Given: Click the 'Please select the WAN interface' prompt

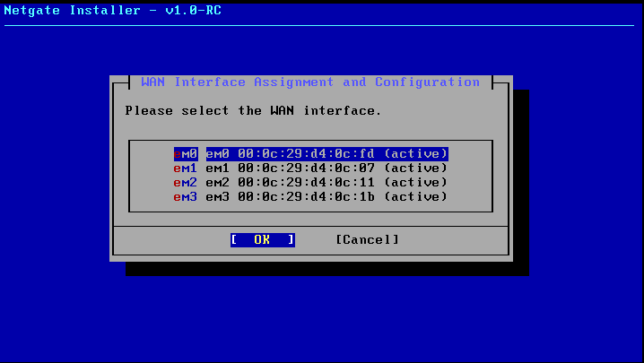Looking at the screenshot, I should point(253,111).
